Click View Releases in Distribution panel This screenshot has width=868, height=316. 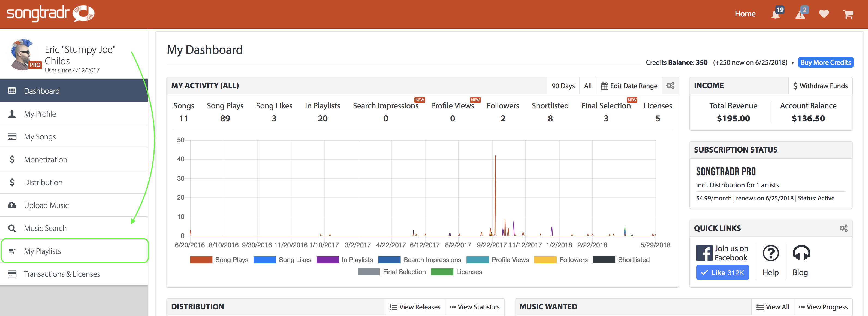pos(415,307)
